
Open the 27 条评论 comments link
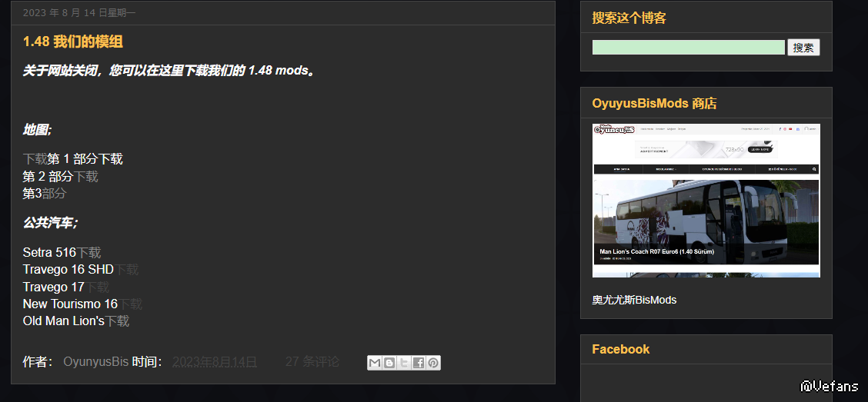312,361
